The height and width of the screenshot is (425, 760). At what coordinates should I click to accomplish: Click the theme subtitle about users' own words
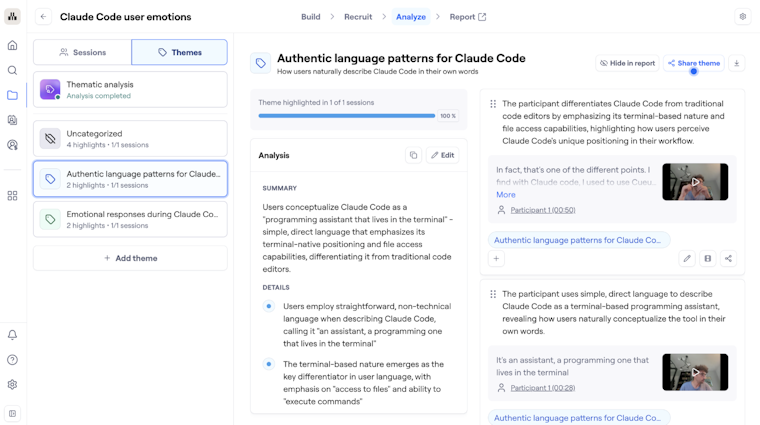click(x=378, y=72)
